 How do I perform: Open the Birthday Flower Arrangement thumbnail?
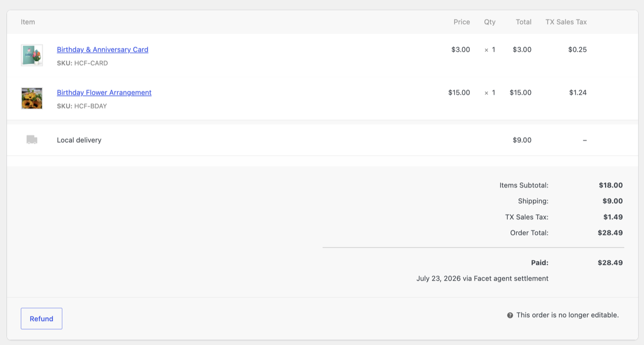click(x=32, y=98)
